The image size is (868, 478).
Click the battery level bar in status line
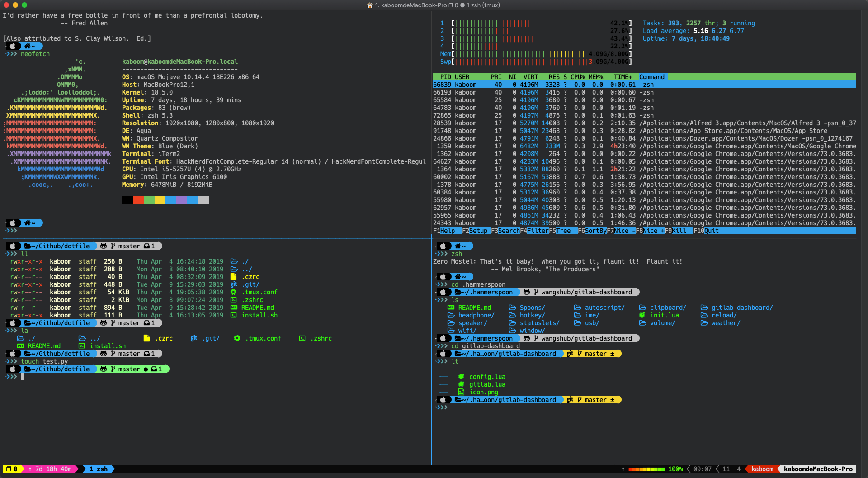(x=646, y=469)
